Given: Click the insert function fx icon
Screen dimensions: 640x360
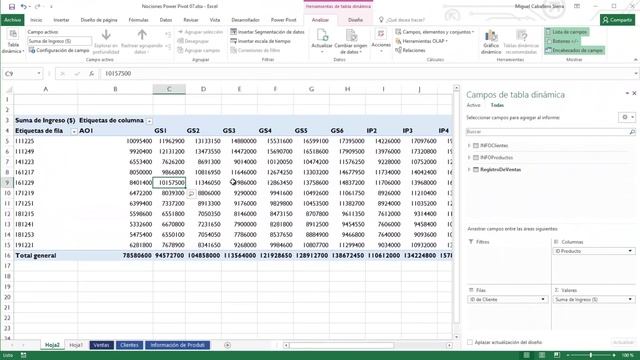Looking at the screenshot, I should 91,73.
